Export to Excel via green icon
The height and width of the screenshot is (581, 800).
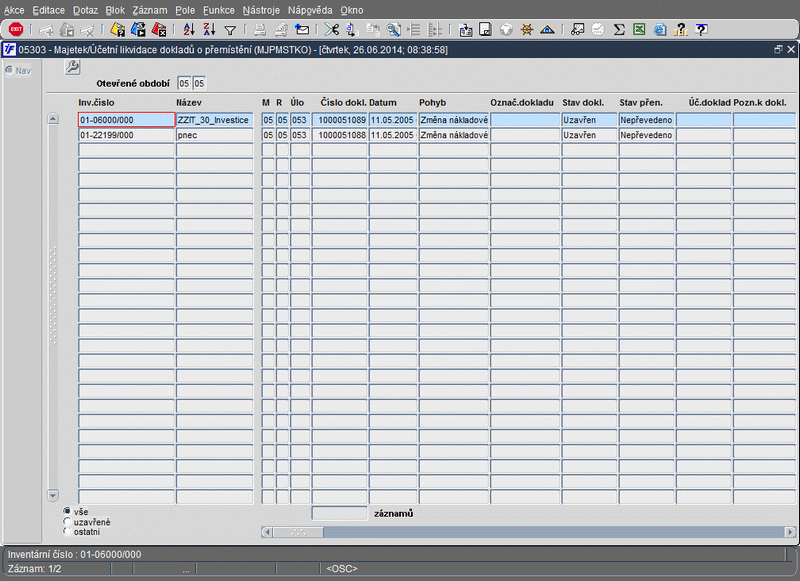click(639, 30)
